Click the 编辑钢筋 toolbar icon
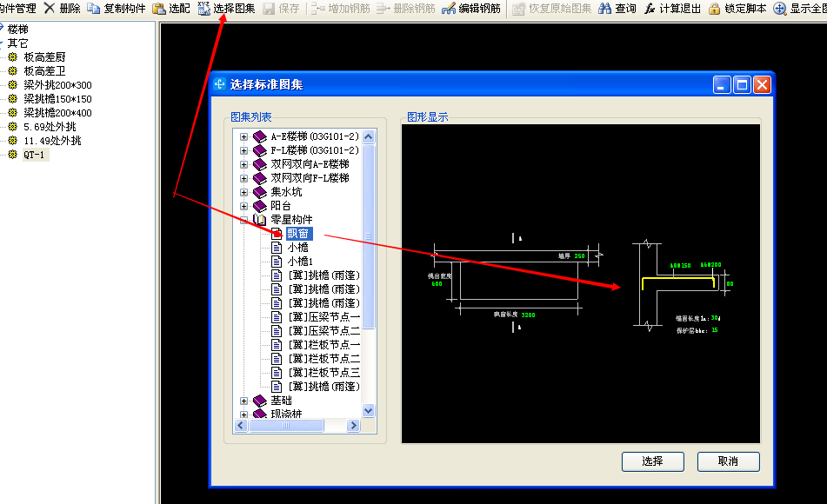The image size is (827, 504). [449, 9]
